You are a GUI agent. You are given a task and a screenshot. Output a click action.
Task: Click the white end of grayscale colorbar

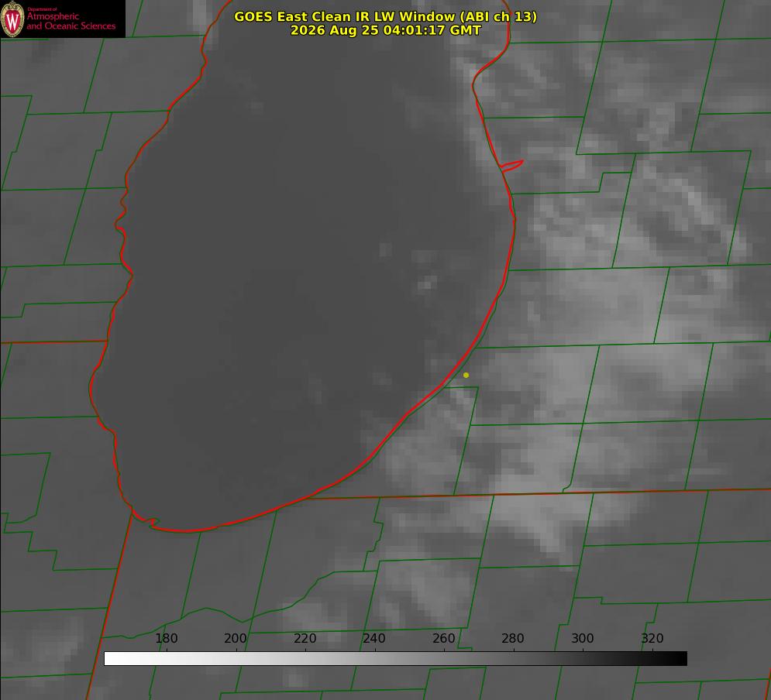point(111,659)
